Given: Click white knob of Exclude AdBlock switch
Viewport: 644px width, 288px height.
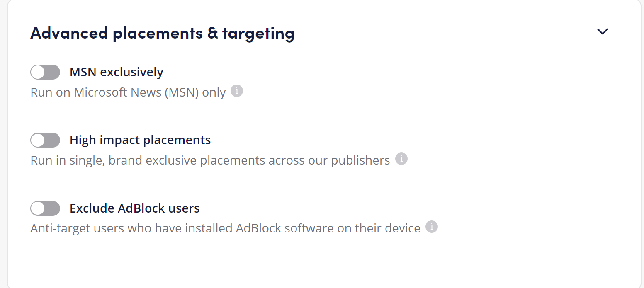Looking at the screenshot, I should pos(38,208).
